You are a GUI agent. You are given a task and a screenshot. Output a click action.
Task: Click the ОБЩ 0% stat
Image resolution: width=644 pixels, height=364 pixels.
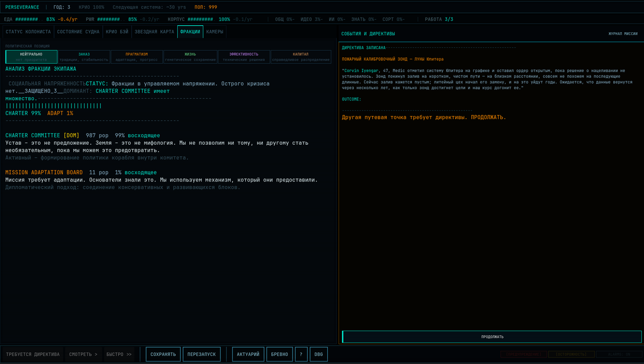coord(284,19)
